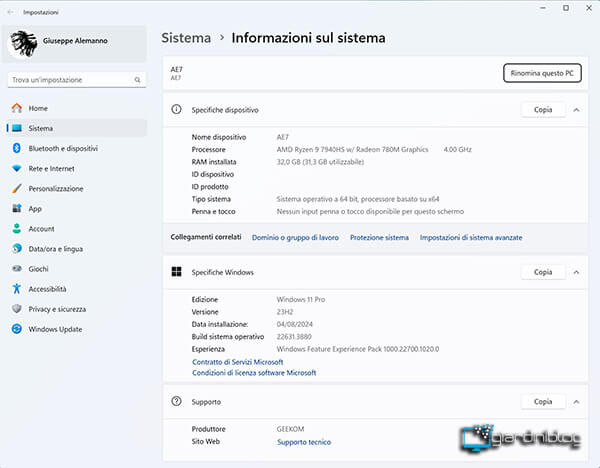Open Privacy e sicurezza label
This screenshot has width=600, height=468.
(x=57, y=309)
